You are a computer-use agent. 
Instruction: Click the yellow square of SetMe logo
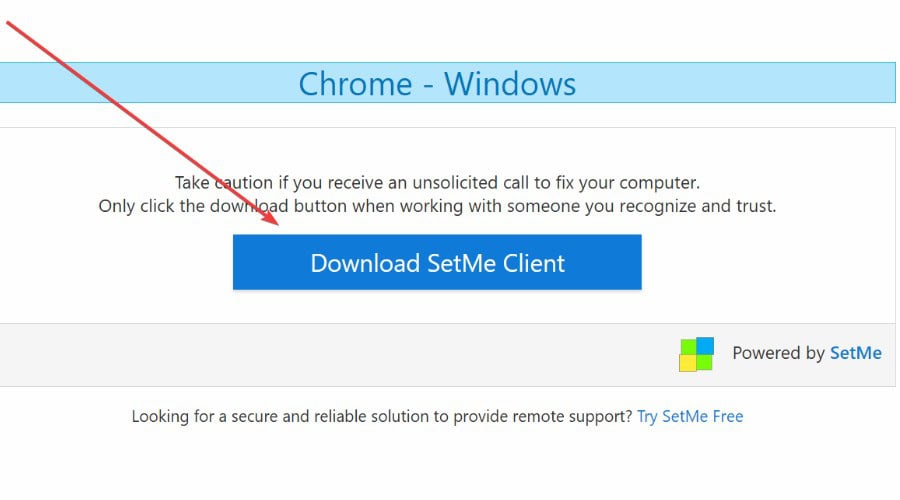point(688,363)
